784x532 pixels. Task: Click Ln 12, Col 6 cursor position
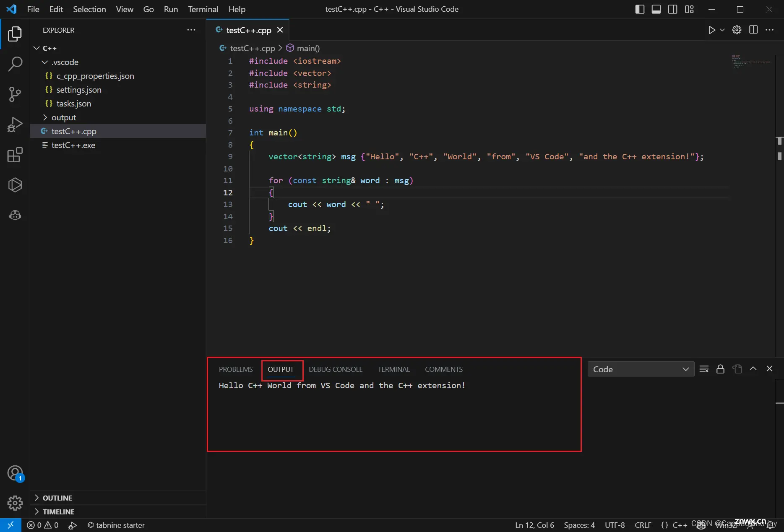coord(534,525)
